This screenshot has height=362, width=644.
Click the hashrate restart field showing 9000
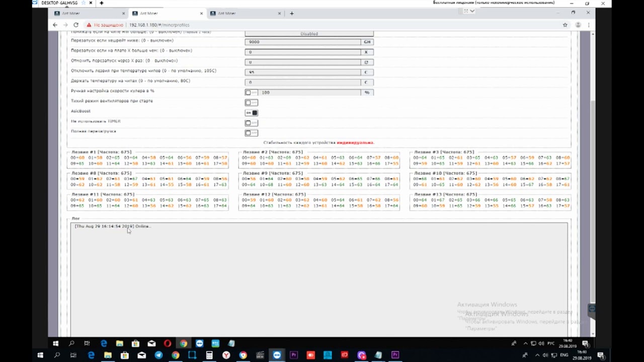point(303,42)
